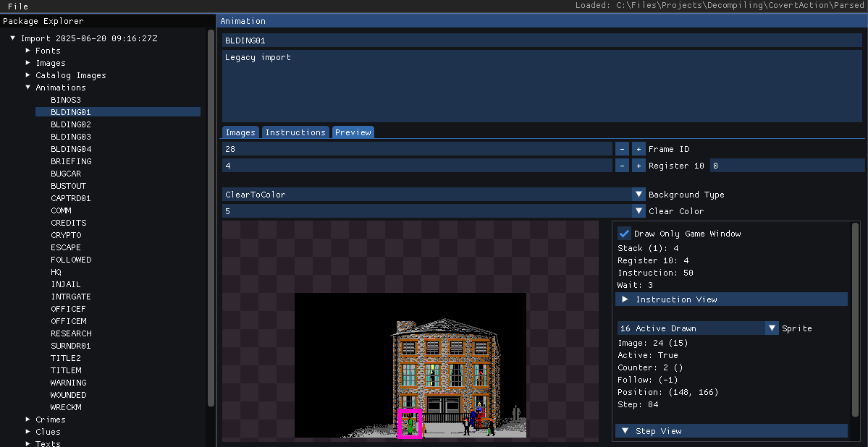The height and width of the screenshot is (447, 868).
Task: Expand the Catalog Images folder
Action: pos(28,75)
